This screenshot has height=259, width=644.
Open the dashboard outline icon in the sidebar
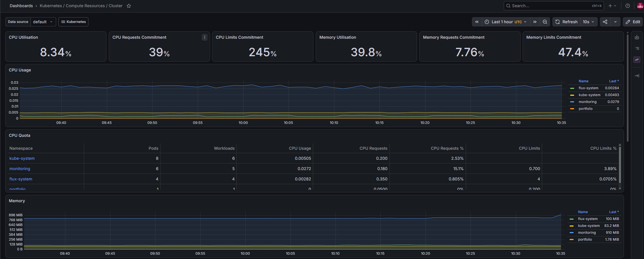tap(637, 48)
